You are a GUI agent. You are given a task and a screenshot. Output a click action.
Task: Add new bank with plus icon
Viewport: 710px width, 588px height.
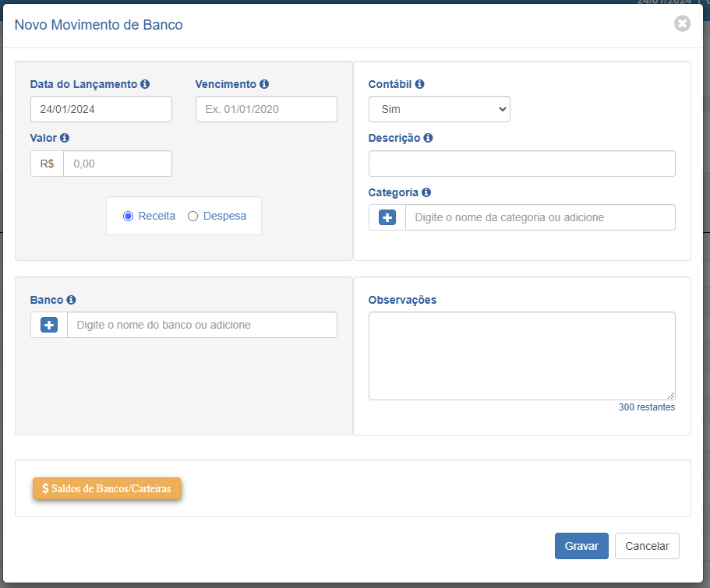49,325
